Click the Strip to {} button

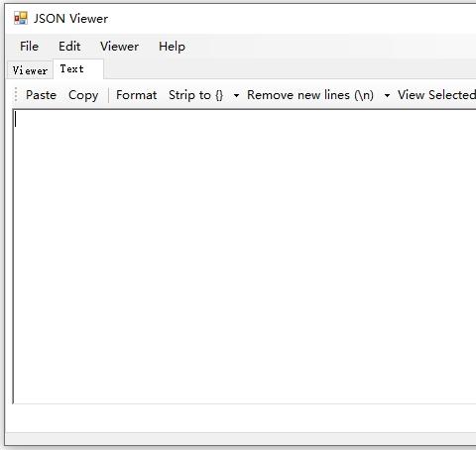coord(196,95)
